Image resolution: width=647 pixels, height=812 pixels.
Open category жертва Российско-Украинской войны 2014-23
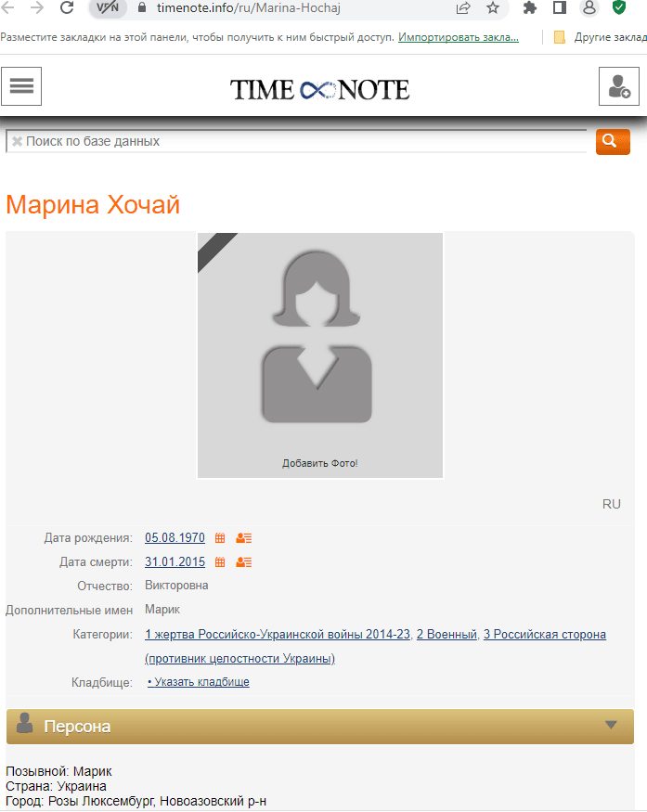pyautogui.click(x=278, y=635)
